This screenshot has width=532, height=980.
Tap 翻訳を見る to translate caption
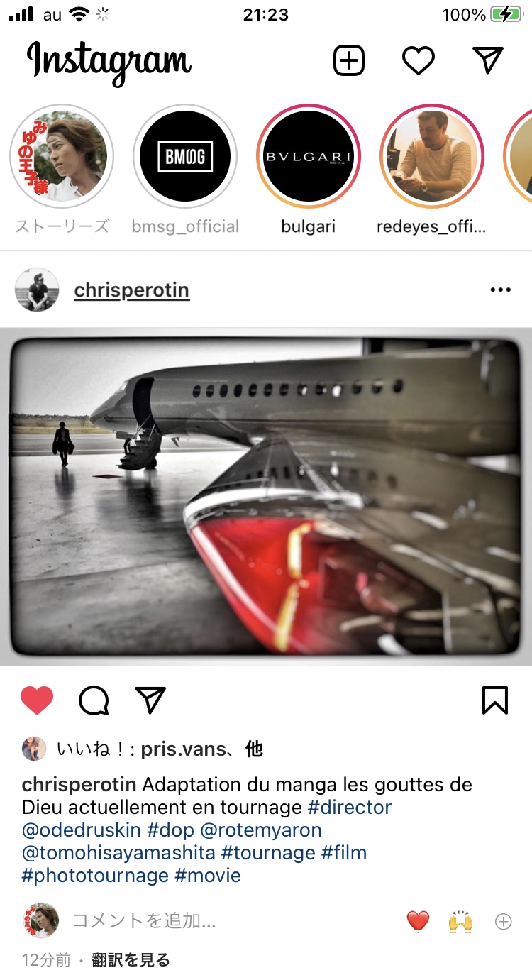tap(131, 960)
